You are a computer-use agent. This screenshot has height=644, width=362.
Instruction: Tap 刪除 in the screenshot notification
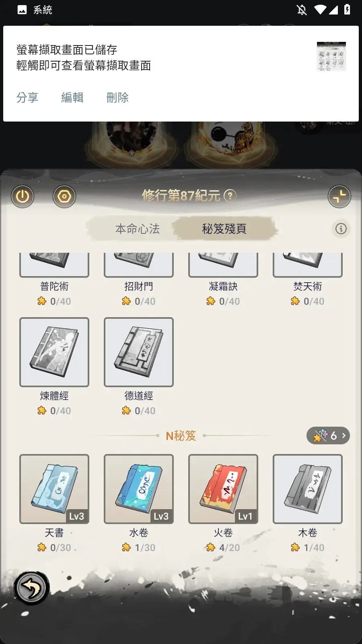click(x=117, y=97)
